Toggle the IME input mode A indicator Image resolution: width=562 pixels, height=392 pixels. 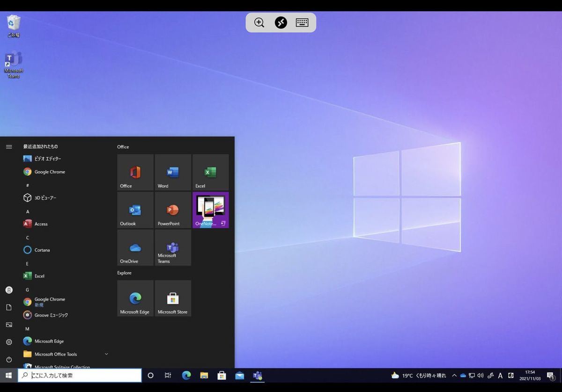point(500,375)
